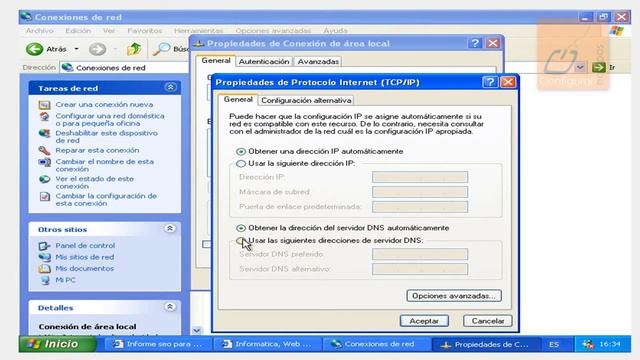Image resolution: width=640 pixels, height=360 pixels.
Task: Click Cambiar el nombre icon
Action: (44, 162)
